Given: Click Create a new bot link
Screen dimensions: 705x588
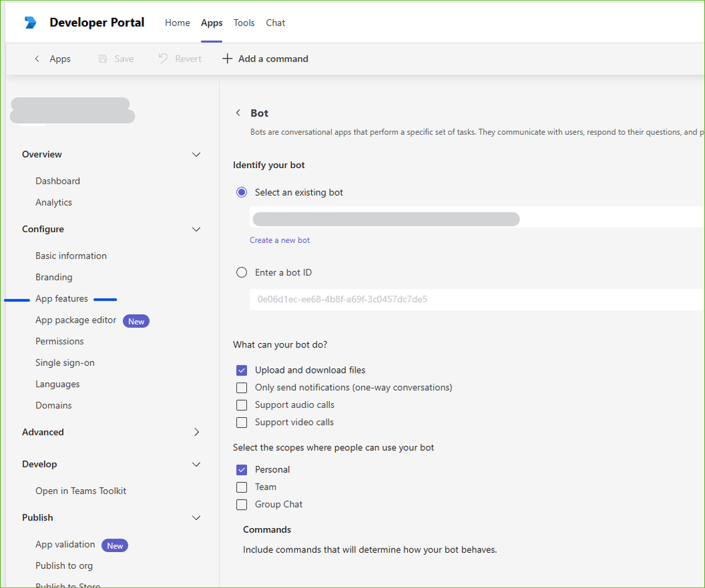Looking at the screenshot, I should tap(279, 240).
